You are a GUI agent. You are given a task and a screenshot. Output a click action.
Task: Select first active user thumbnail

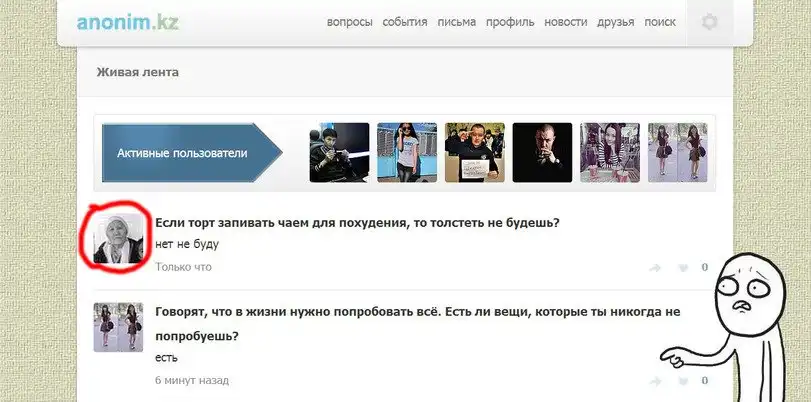click(339, 153)
